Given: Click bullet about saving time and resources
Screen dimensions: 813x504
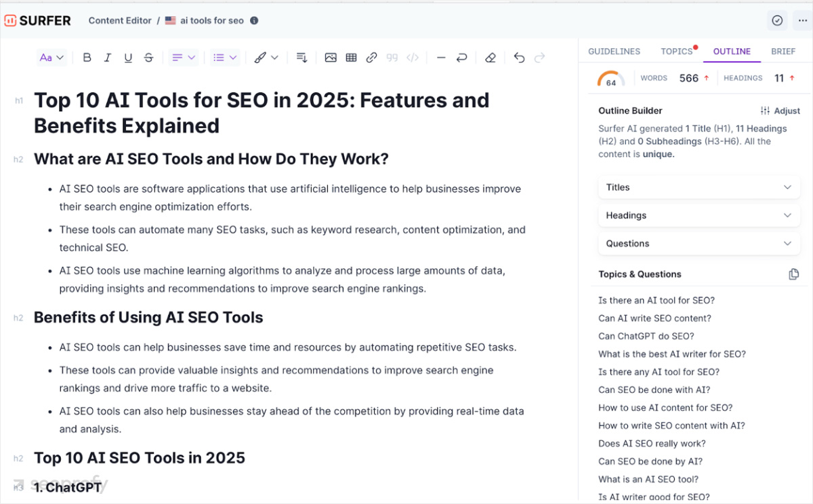Looking at the screenshot, I should tap(288, 348).
